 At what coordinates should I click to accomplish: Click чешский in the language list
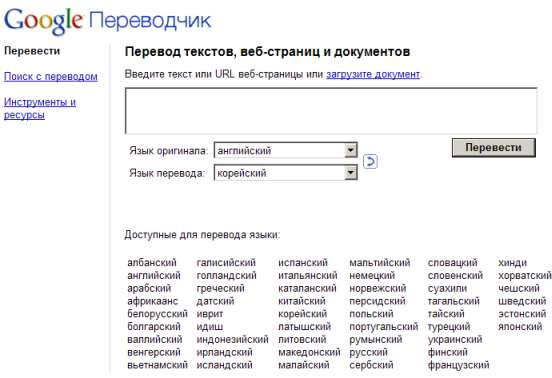point(519,288)
